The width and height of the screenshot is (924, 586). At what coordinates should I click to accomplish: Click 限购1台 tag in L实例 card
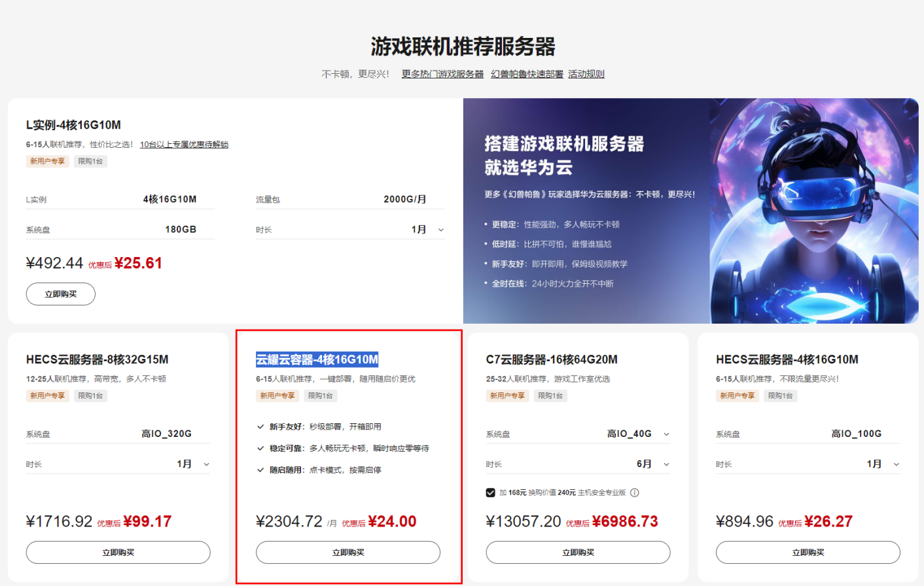click(x=90, y=162)
